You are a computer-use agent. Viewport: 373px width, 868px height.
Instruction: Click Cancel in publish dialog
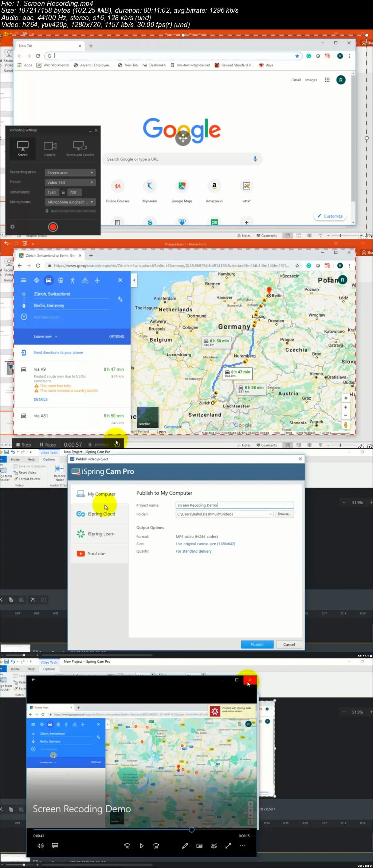pos(289,645)
